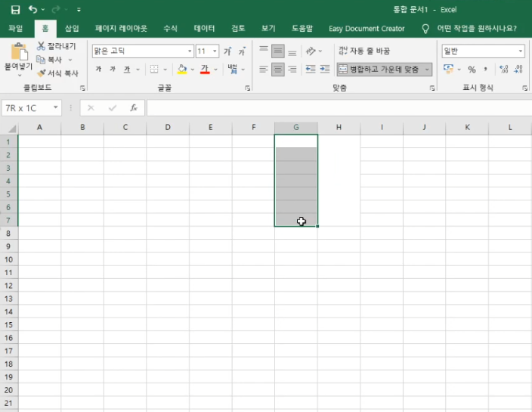The height and width of the screenshot is (412, 532).
Task: Expand the underline style arrow
Action: point(138,70)
